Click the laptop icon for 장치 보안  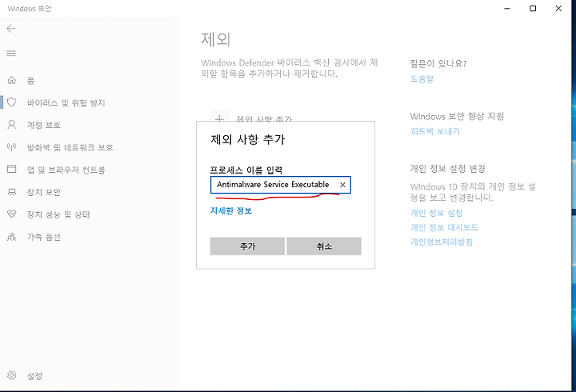[12, 192]
